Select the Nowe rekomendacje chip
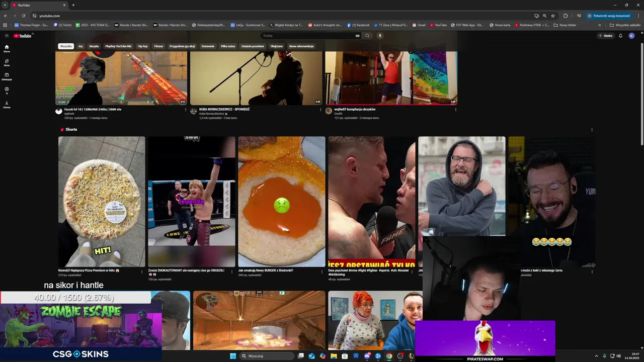 (301, 46)
